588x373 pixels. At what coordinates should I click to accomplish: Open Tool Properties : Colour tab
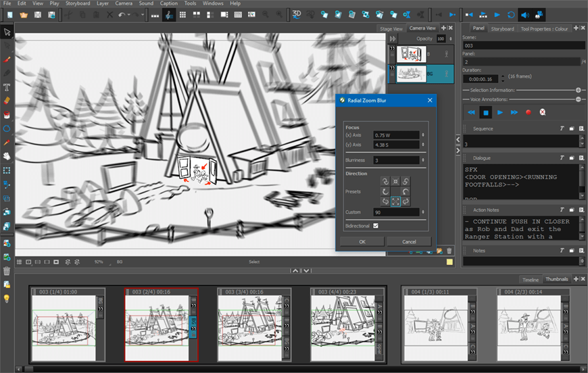544,29
